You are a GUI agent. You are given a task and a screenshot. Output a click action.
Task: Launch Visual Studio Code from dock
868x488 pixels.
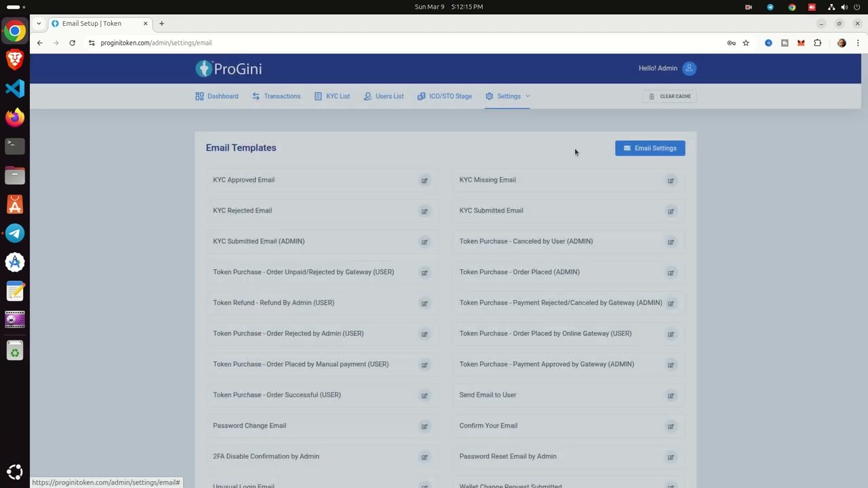tap(15, 88)
